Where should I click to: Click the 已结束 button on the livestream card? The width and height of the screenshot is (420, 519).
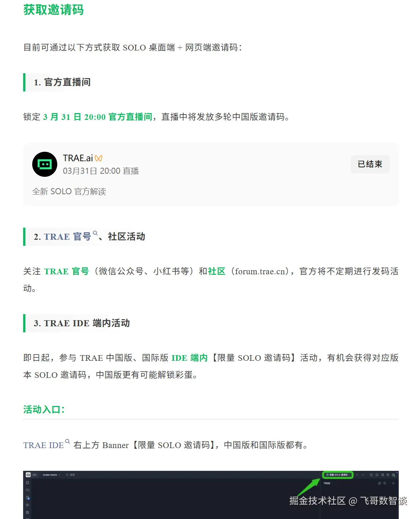point(370,164)
